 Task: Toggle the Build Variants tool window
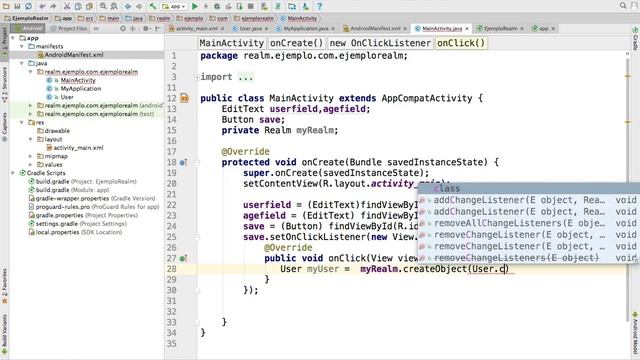coord(4,333)
